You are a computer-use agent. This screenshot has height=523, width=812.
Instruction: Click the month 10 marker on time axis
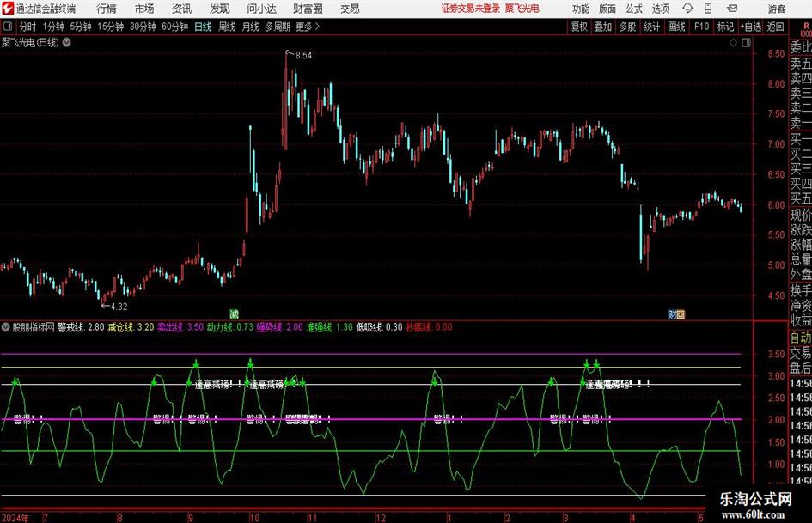pyautogui.click(x=254, y=517)
